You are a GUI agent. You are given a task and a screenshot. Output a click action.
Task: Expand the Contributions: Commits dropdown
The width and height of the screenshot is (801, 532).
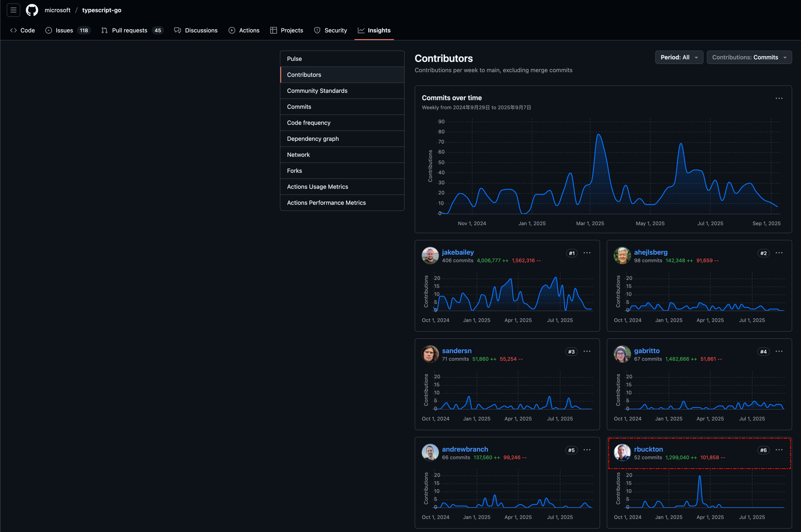pyautogui.click(x=749, y=57)
